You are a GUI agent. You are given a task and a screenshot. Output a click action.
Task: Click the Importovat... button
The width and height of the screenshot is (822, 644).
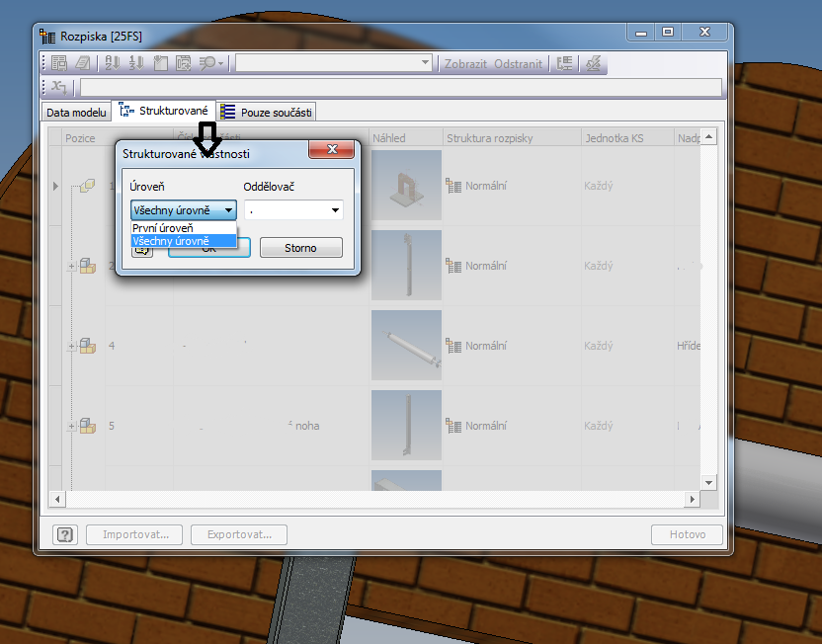[134, 534]
